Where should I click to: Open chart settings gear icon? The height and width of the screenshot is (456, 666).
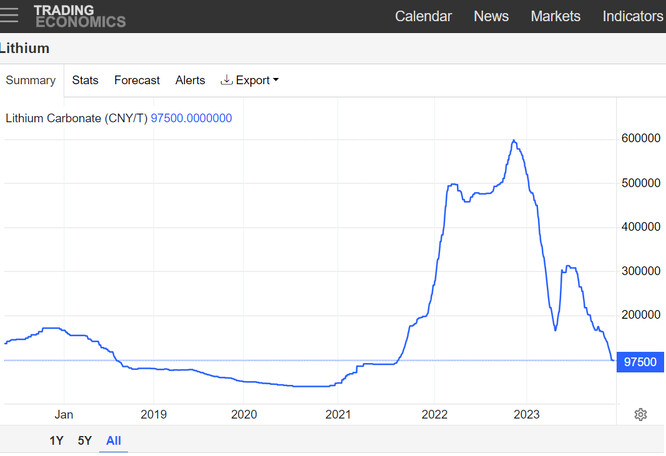click(x=640, y=414)
